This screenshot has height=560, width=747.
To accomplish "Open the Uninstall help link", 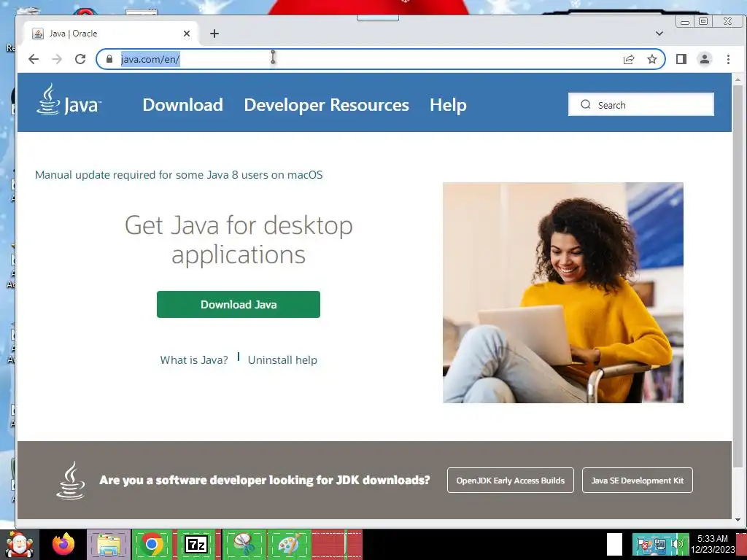I will pos(282,360).
